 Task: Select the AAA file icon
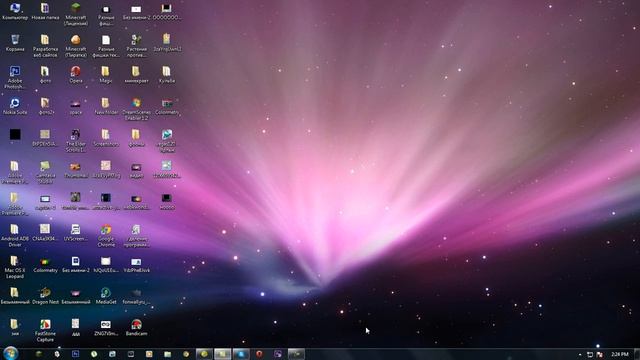pos(76,328)
